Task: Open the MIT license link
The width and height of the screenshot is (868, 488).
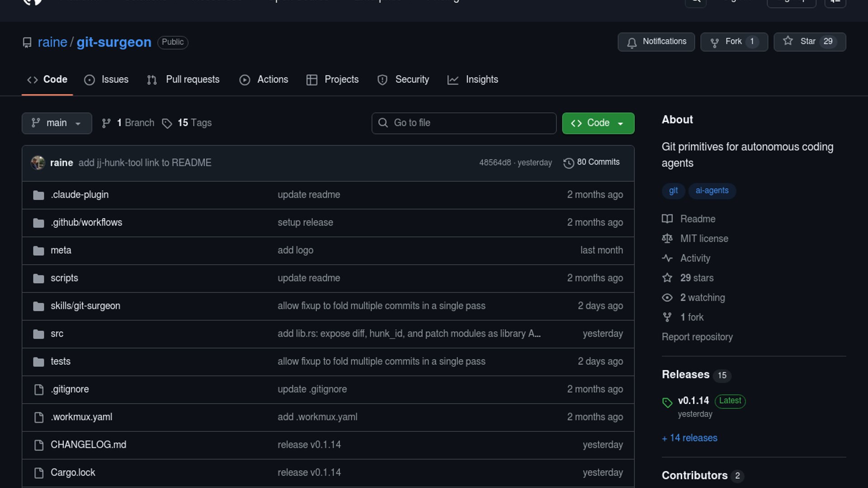Action: [x=704, y=239]
